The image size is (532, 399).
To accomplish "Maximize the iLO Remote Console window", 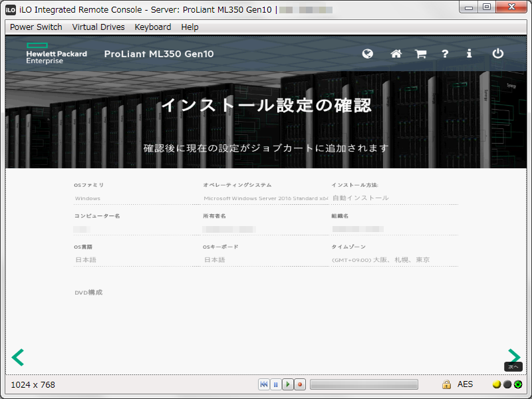I will click(487, 7).
